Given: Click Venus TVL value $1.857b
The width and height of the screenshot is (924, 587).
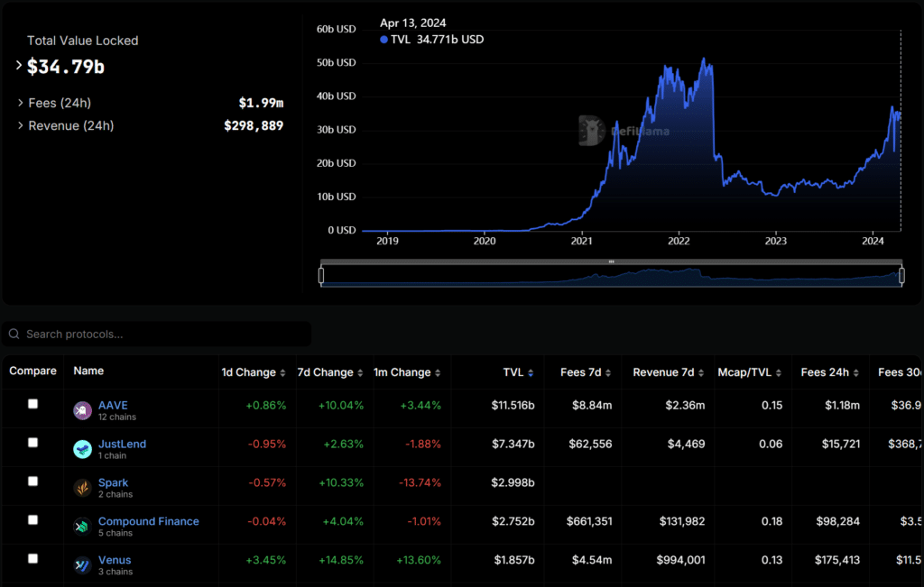Looking at the screenshot, I should [514, 560].
